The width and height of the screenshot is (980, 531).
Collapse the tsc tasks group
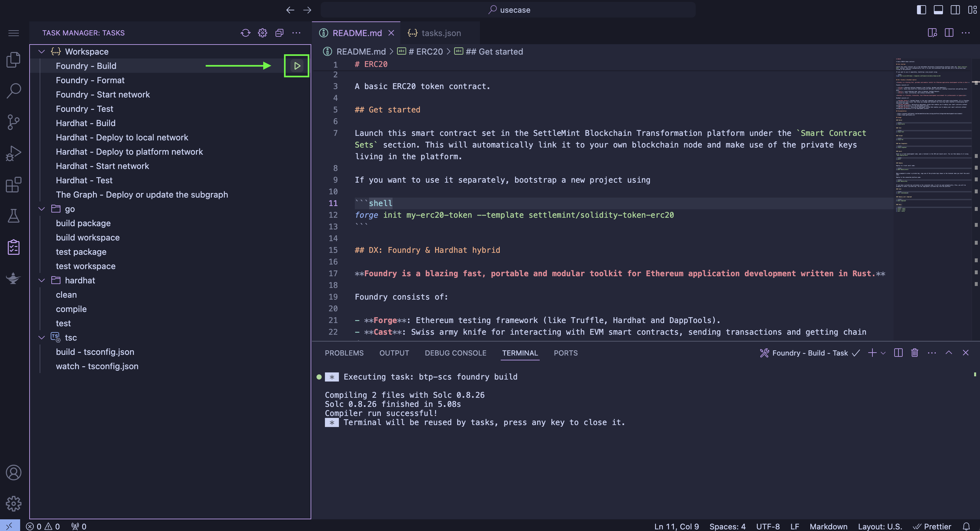42,337
